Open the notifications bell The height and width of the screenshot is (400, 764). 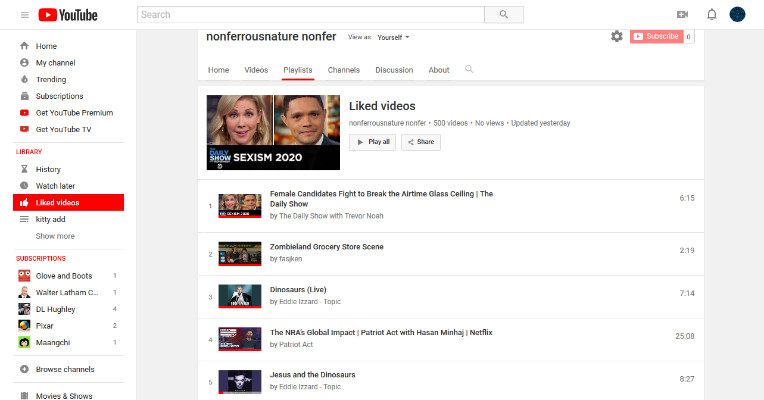(712, 15)
